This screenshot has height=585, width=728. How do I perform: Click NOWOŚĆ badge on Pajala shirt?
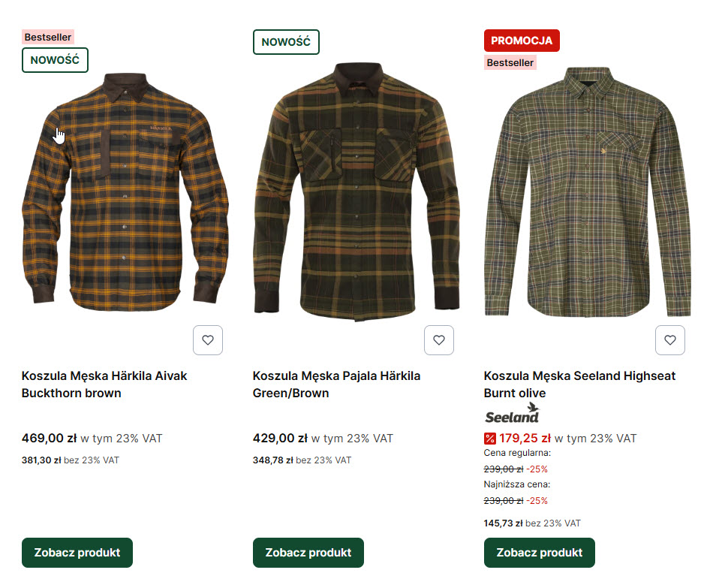(x=286, y=42)
